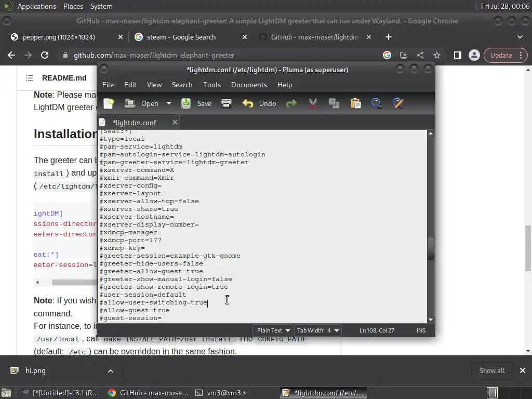
Task: Click the Pluma editor scroll down arrow
Action: tap(431, 320)
